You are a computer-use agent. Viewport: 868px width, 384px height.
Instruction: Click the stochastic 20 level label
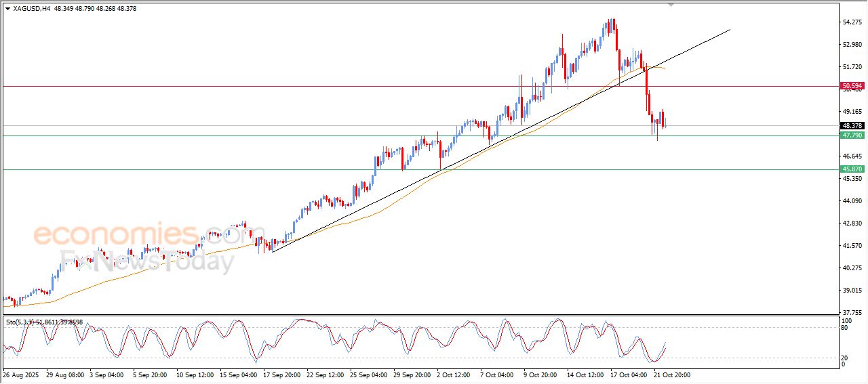(845, 357)
